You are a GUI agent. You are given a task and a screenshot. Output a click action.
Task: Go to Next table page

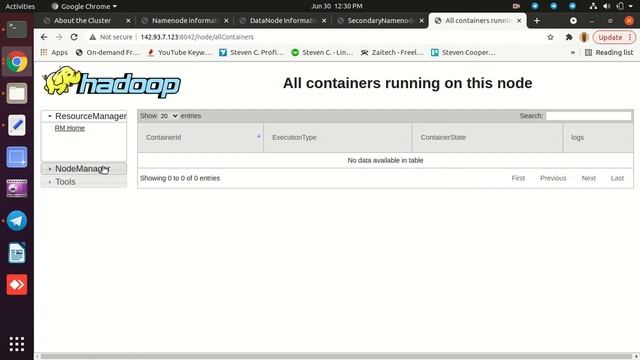click(589, 178)
